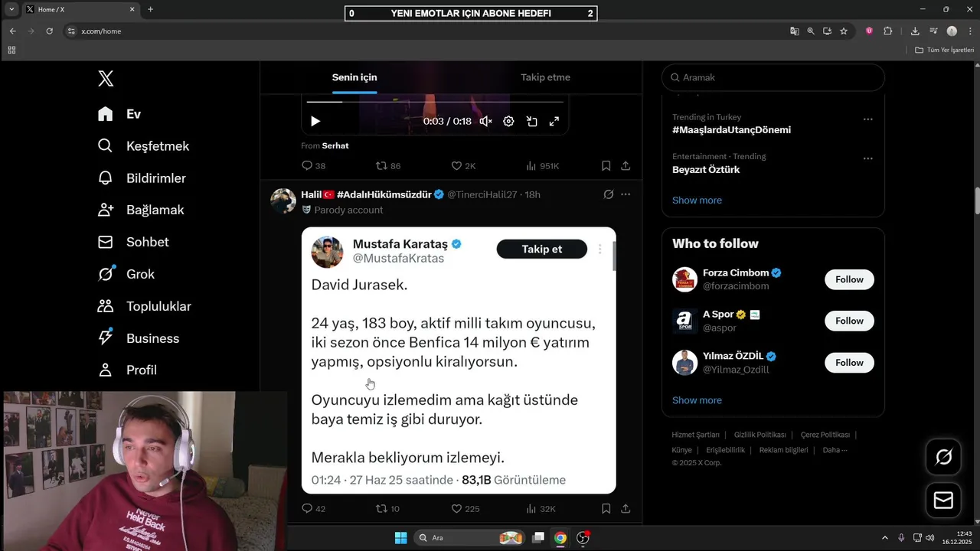Repost the video post with 86 reposts
Screen dimensions: 980x551
[388, 165]
